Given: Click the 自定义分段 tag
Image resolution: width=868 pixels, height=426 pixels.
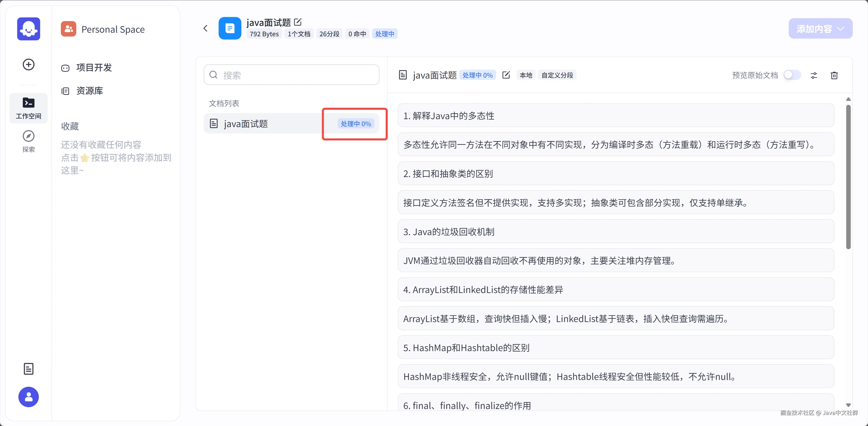Looking at the screenshot, I should pos(557,75).
